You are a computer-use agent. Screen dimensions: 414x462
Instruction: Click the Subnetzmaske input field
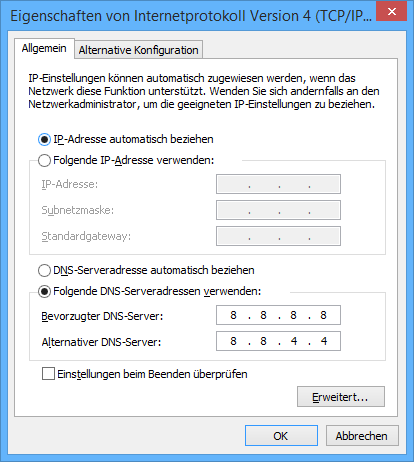click(x=278, y=210)
